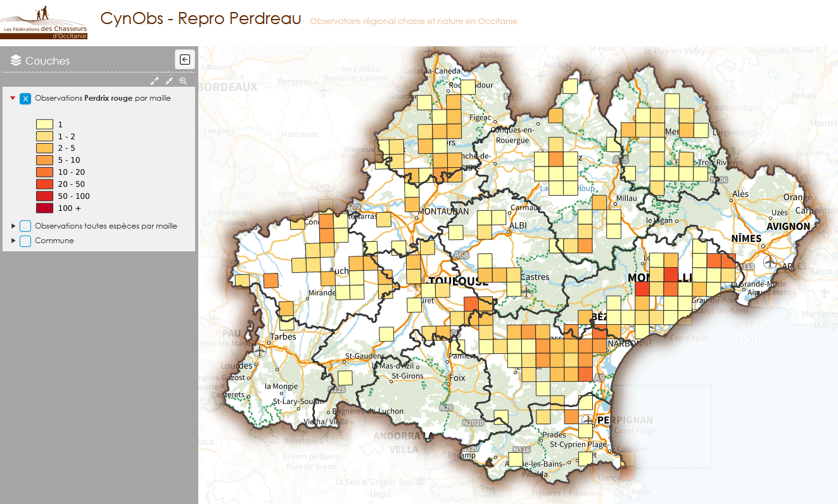Viewport: 838px width, 504px height.
Task: Expand the Observations toutes espèces layer arrow
Action: click(13, 226)
